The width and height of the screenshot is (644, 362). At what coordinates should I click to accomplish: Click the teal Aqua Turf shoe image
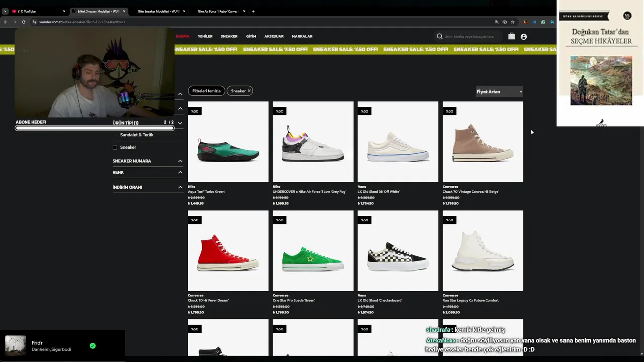(x=228, y=141)
